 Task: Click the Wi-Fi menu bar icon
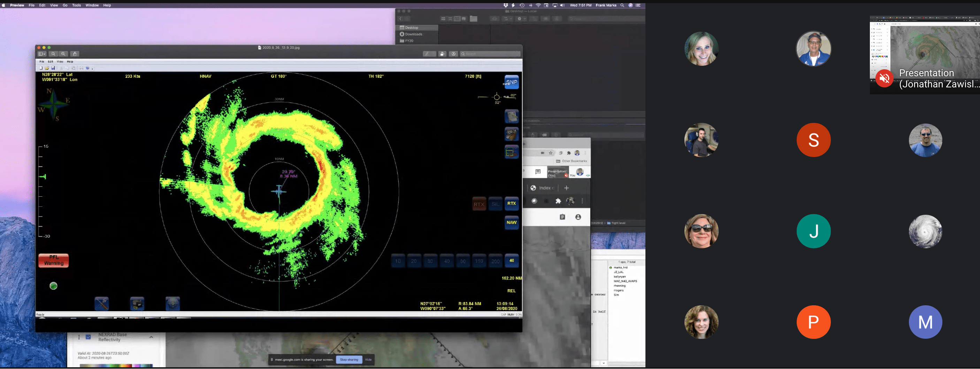click(x=538, y=5)
